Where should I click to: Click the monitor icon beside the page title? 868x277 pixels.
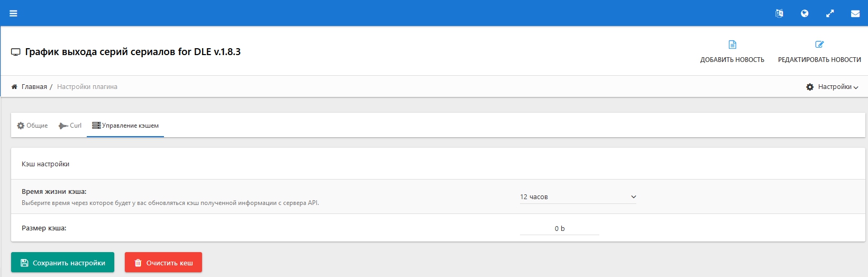tap(16, 52)
